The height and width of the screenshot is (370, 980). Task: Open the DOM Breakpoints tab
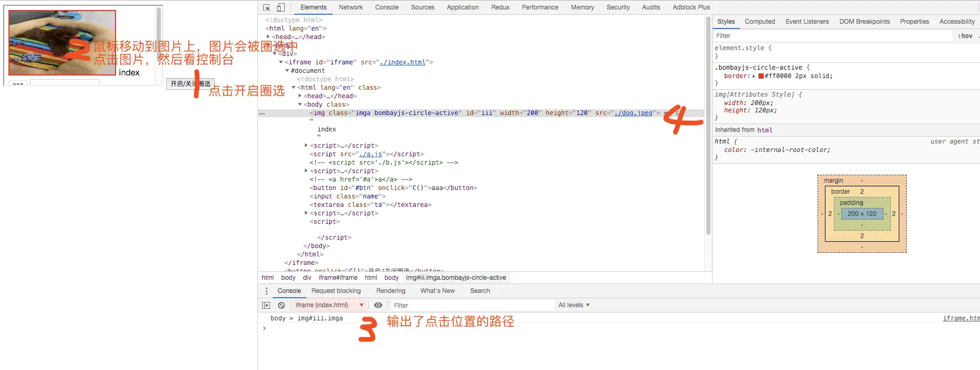tap(864, 22)
